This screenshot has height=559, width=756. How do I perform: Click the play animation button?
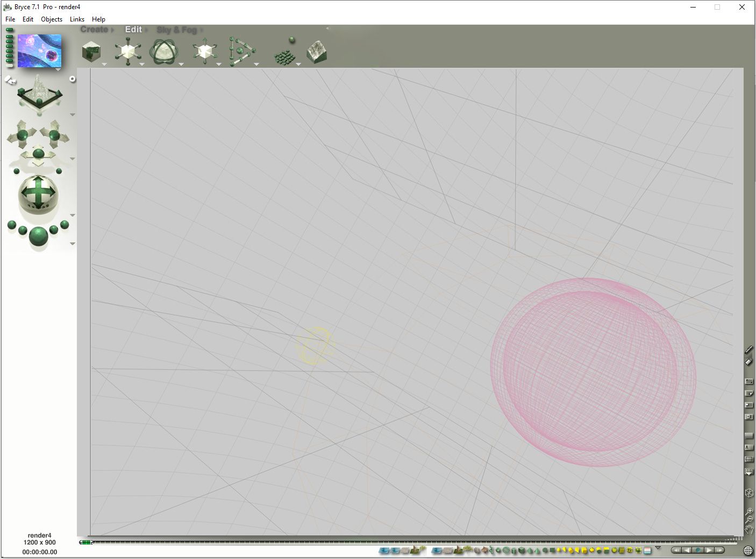(x=709, y=550)
